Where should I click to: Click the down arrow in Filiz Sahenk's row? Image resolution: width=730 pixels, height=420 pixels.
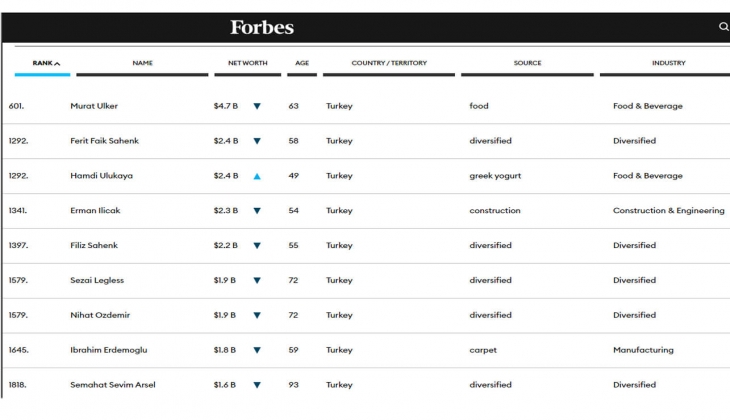tap(257, 245)
